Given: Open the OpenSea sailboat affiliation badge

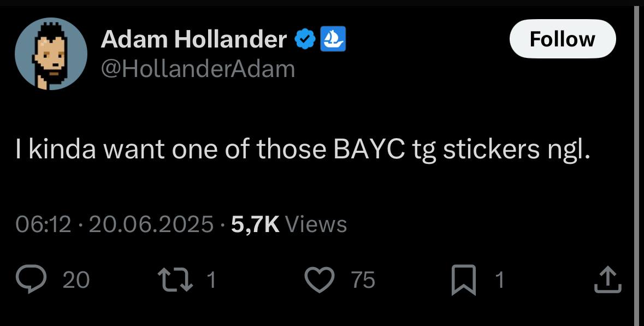Looking at the screenshot, I should click(333, 39).
